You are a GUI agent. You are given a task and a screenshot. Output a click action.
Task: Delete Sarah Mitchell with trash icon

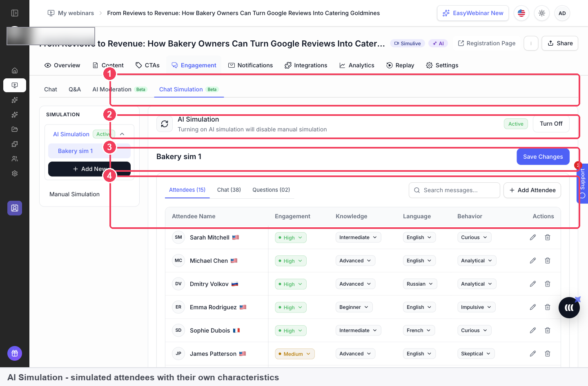tap(548, 237)
